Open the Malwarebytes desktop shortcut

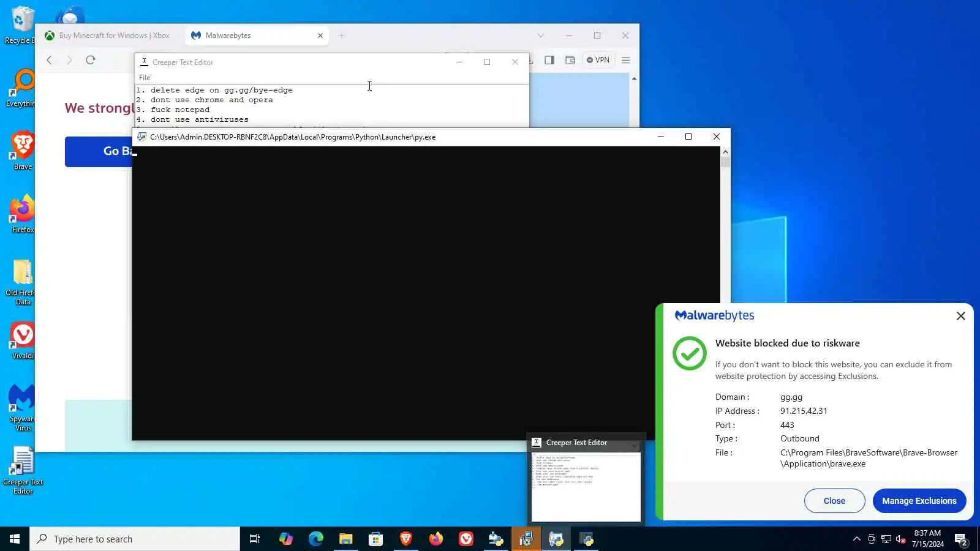pos(22,407)
